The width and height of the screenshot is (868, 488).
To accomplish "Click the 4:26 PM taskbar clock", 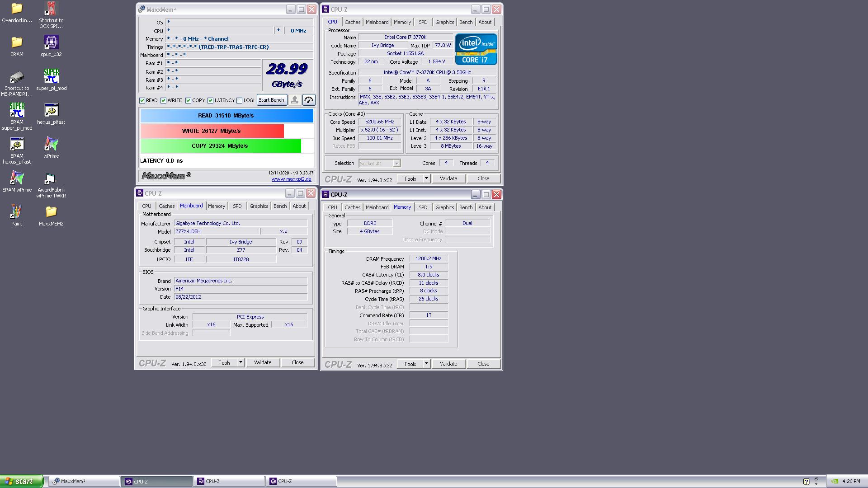I will (x=851, y=482).
